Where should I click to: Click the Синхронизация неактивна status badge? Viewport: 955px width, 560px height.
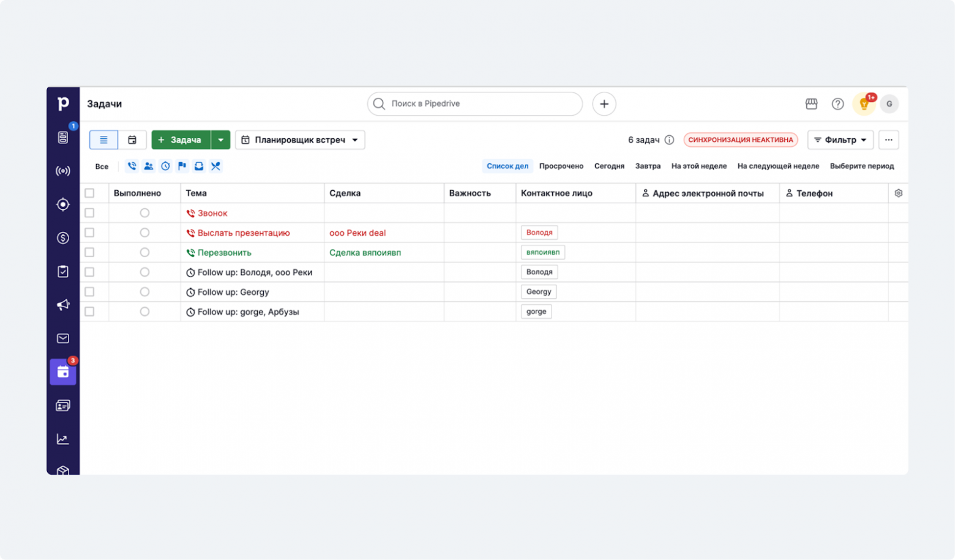click(740, 140)
